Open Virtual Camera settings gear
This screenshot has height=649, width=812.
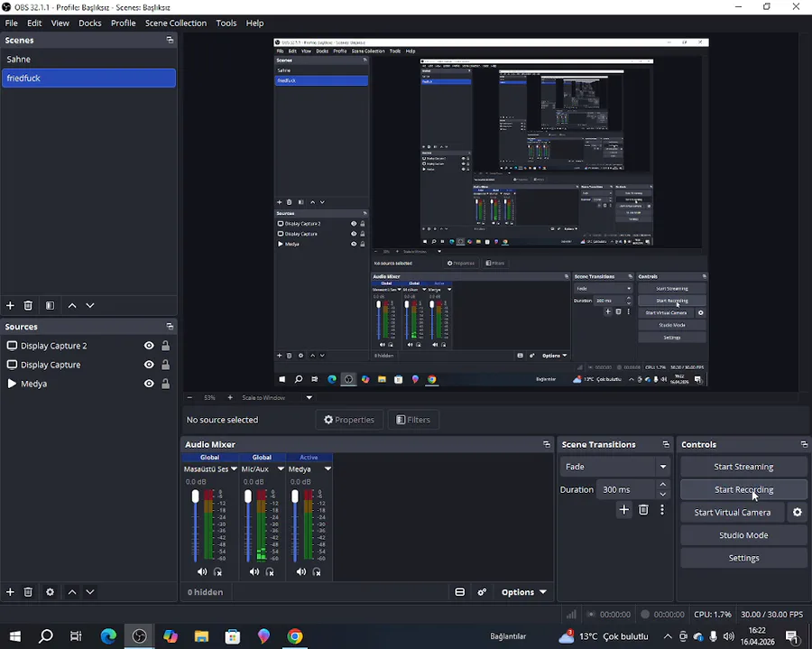798,513
